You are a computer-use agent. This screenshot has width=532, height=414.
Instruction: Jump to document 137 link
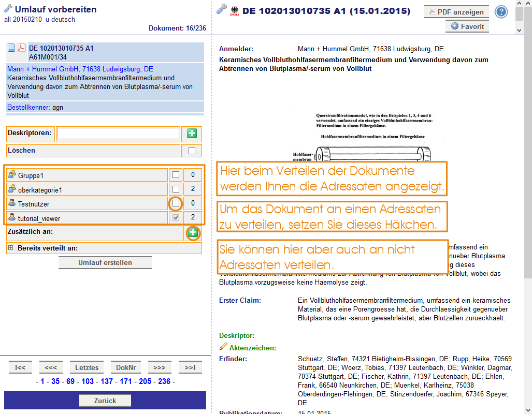click(107, 381)
